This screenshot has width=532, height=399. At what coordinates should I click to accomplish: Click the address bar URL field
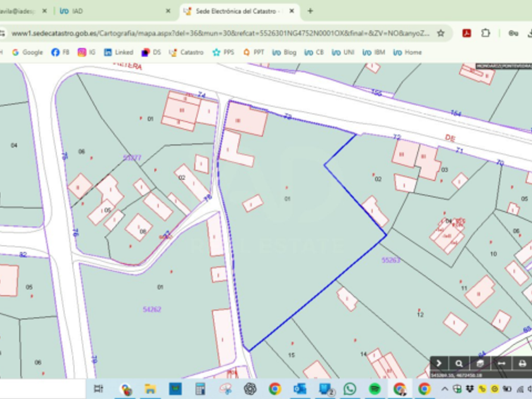[x=222, y=33]
